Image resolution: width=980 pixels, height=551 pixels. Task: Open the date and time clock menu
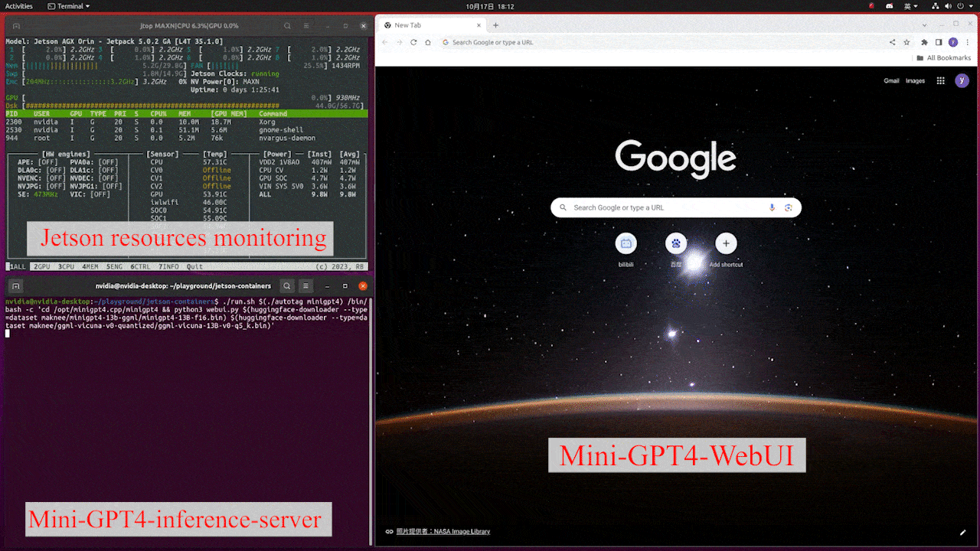[x=490, y=5]
